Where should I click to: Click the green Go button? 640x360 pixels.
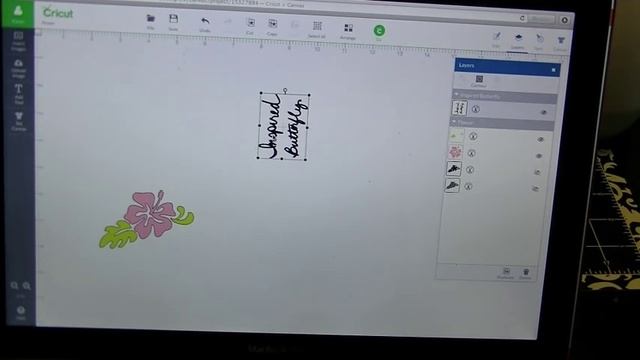coord(379,32)
